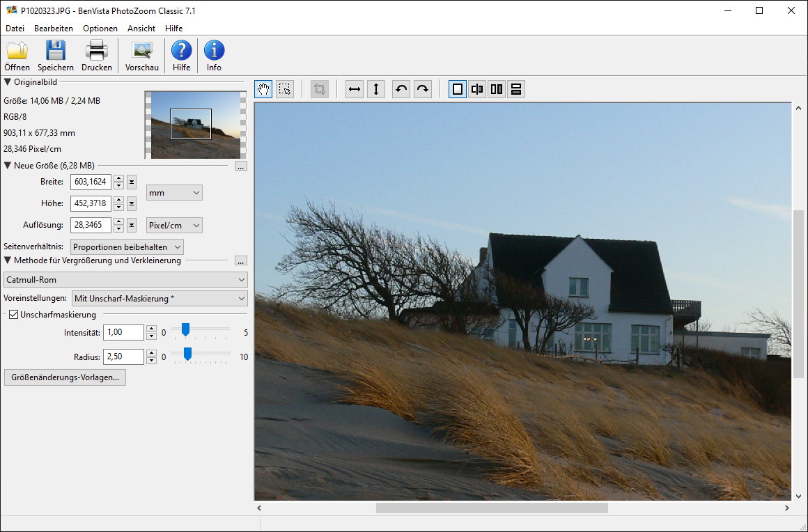Viewport: 808px width, 532px height.
Task: Uncheck the Unscharfmaskierung checkbox
Action: tap(14, 315)
